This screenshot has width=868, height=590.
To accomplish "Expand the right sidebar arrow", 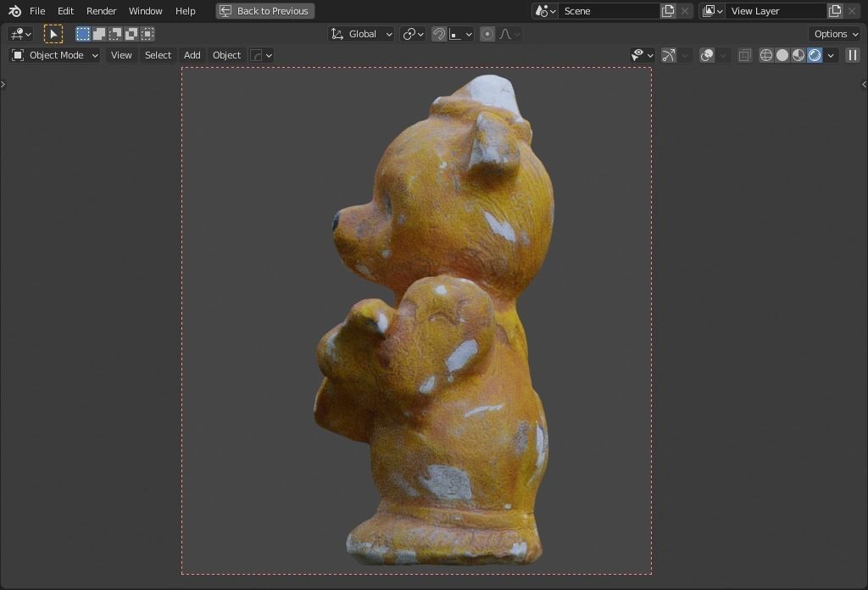I will click(864, 84).
